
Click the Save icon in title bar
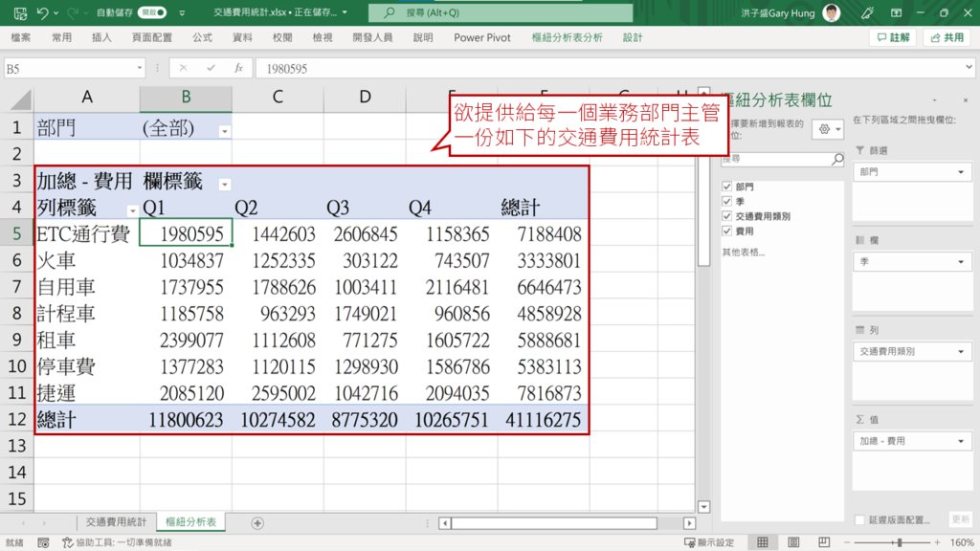tap(20, 12)
